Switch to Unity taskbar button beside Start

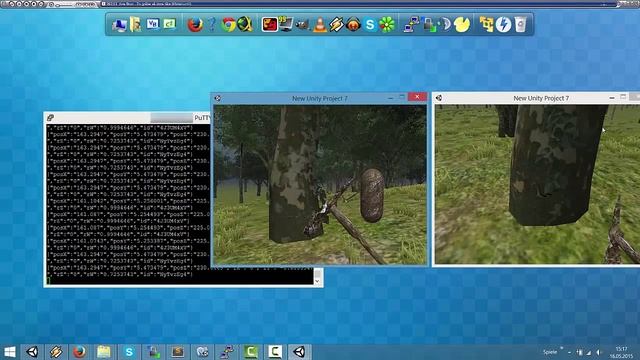click(x=32, y=352)
